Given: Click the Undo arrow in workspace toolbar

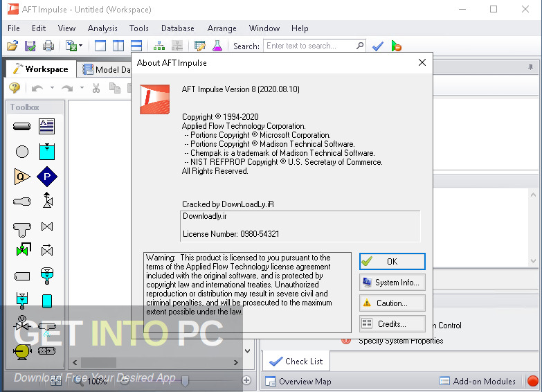Looking at the screenshot, I should [37, 89].
